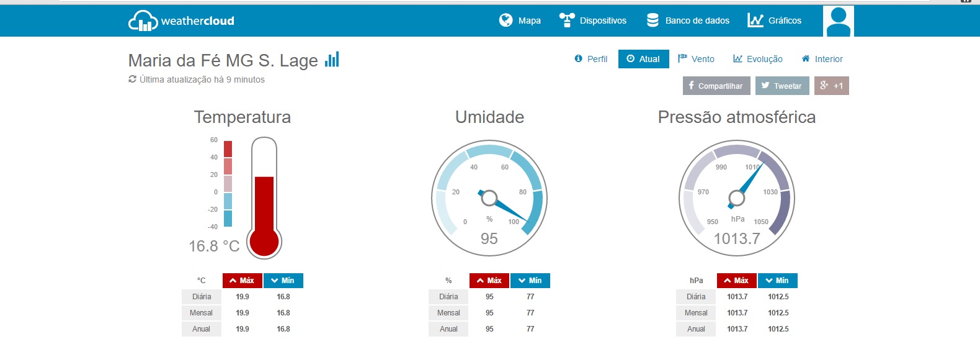
Task: Switch to the Perfil tab
Action: coord(591,59)
